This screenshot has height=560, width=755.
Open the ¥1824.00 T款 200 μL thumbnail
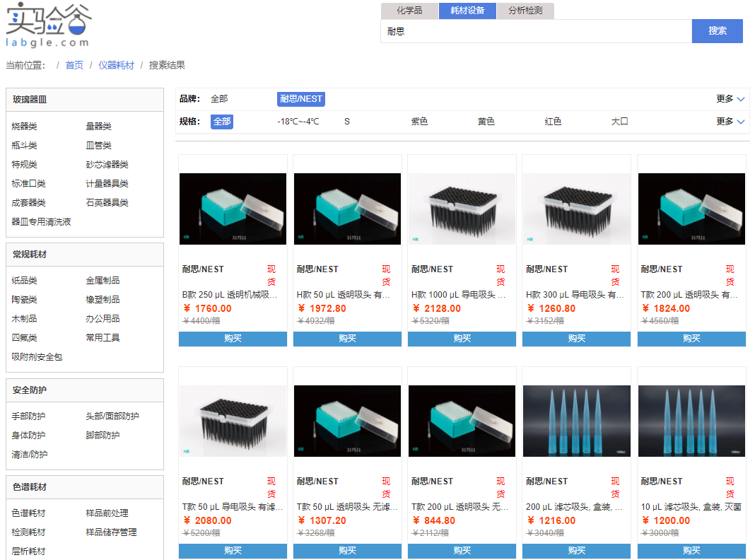(x=692, y=209)
